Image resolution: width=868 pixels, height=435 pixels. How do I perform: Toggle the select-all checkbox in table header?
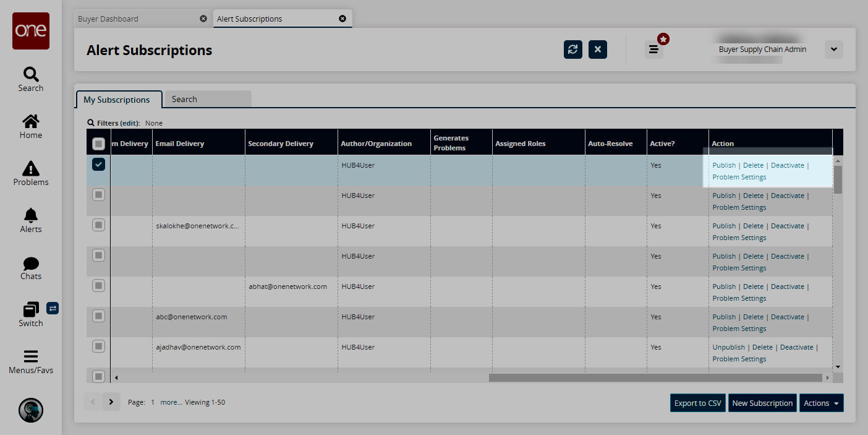[98, 144]
